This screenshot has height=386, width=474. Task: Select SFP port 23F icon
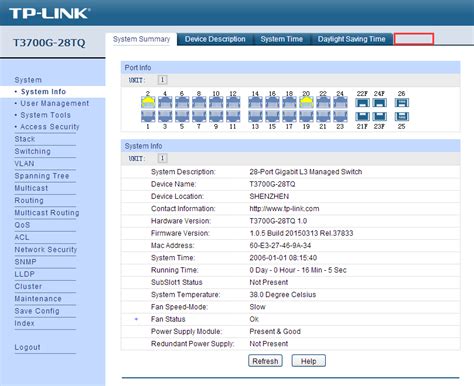click(379, 116)
